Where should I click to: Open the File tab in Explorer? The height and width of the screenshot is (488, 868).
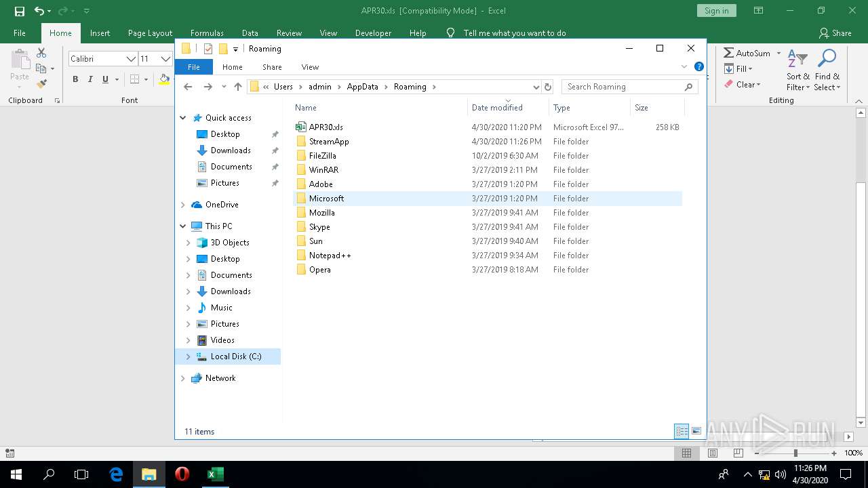194,66
